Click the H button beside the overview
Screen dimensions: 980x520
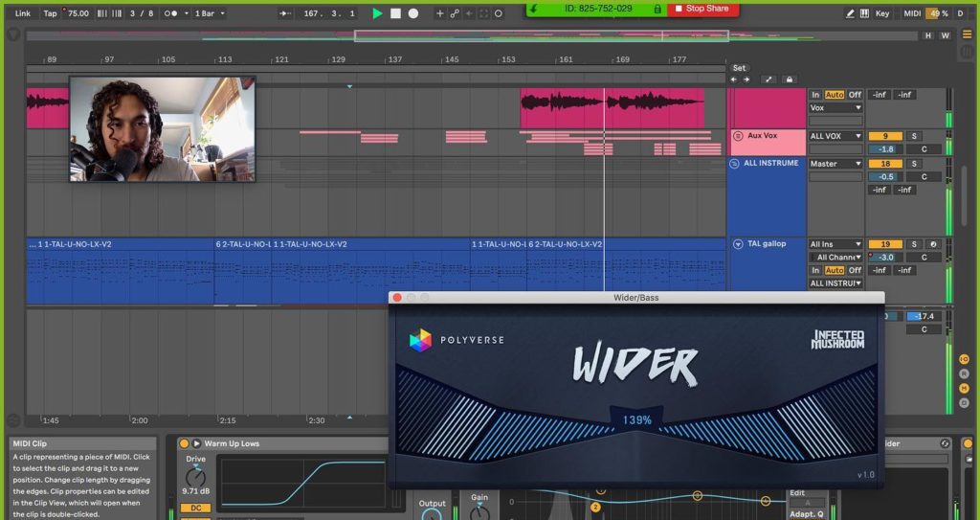click(x=928, y=35)
